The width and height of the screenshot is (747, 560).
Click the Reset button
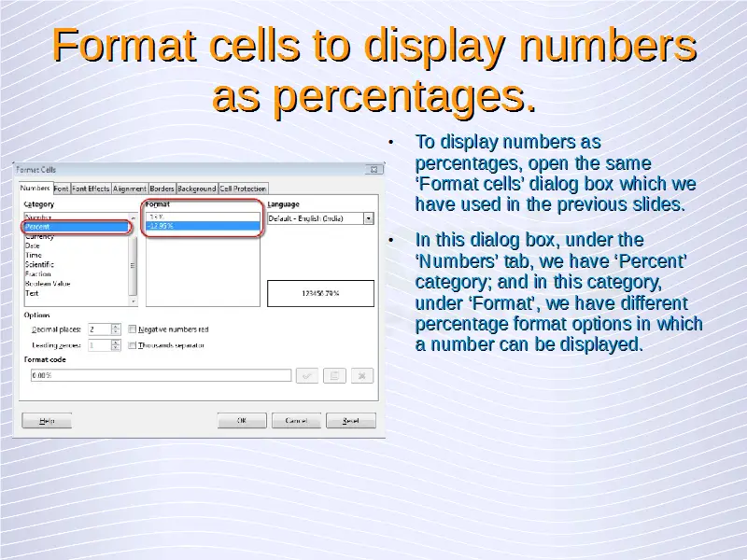tap(351, 421)
